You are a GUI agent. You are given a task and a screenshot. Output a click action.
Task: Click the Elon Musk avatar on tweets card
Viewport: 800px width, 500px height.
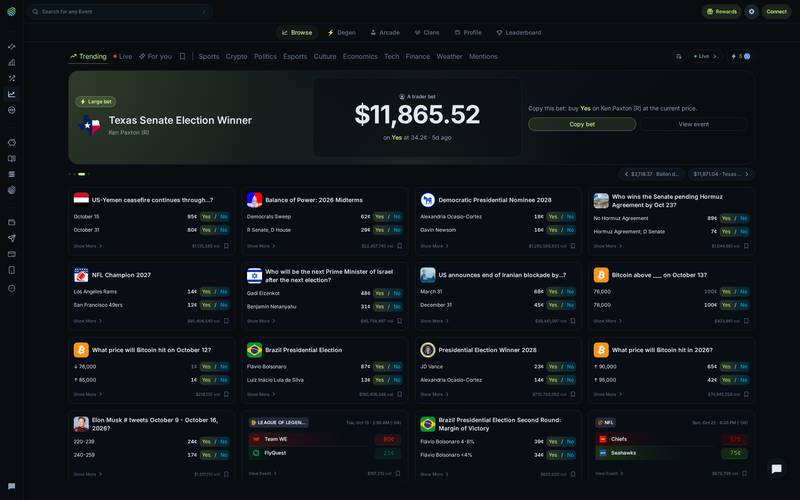tap(81, 423)
